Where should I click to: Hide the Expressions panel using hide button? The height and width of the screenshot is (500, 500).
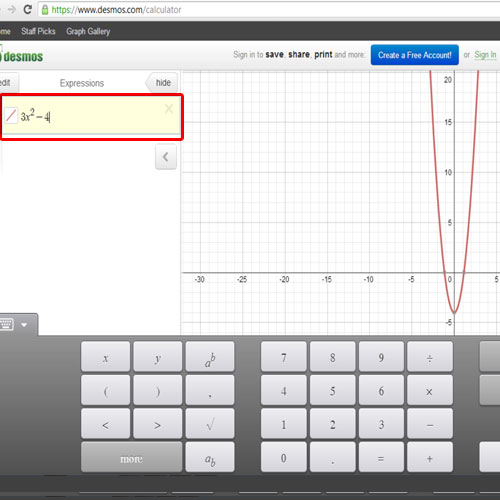click(162, 83)
